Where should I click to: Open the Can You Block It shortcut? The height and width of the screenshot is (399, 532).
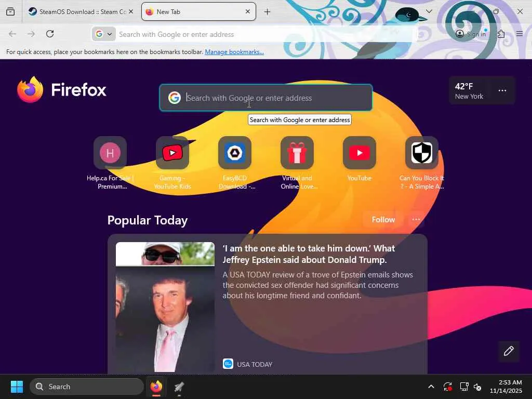[422, 163]
